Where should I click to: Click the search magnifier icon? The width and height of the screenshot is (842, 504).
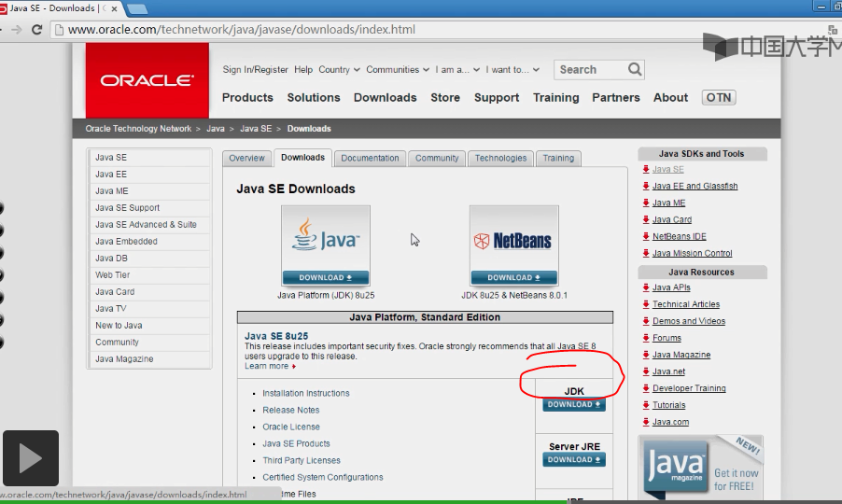click(x=635, y=69)
